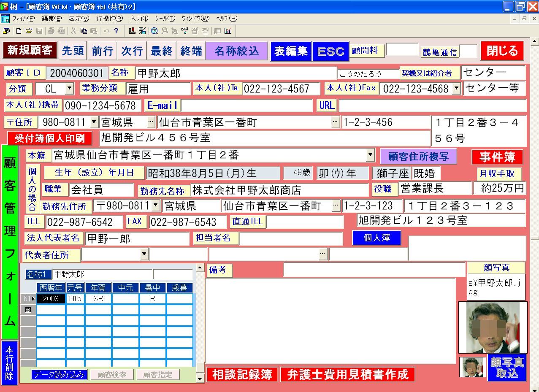The height and width of the screenshot is (392, 539).
Task: Open 事件簿 with the red button
Action: (x=497, y=157)
